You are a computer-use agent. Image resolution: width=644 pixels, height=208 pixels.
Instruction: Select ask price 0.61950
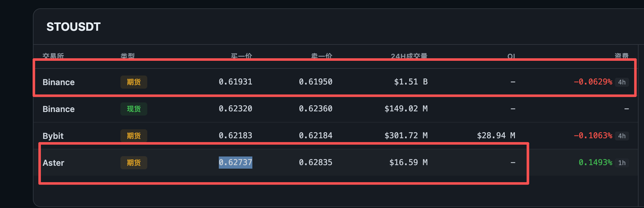click(316, 82)
